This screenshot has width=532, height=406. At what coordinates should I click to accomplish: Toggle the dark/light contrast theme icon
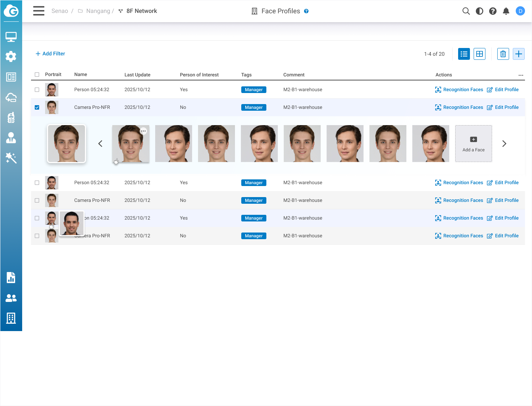coord(479,11)
